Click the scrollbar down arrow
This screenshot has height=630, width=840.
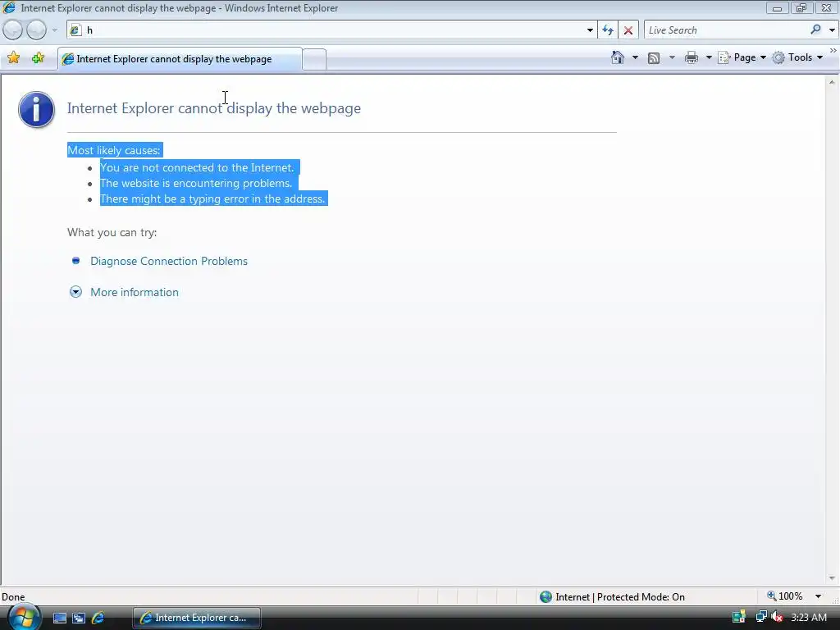pyautogui.click(x=832, y=578)
